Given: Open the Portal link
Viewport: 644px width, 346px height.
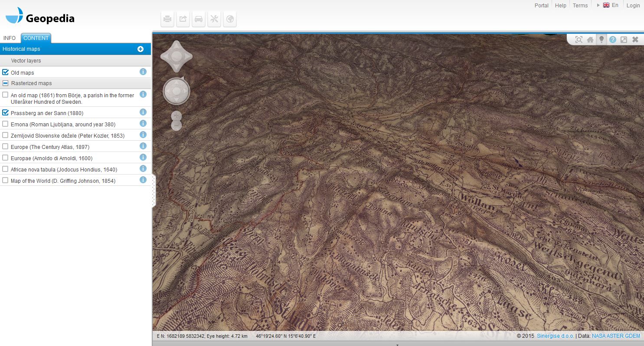Looking at the screenshot, I should point(542,6).
